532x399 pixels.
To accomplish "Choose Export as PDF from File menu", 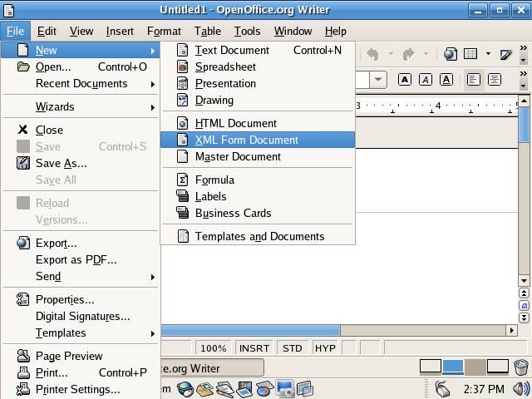I will pyautogui.click(x=76, y=259).
